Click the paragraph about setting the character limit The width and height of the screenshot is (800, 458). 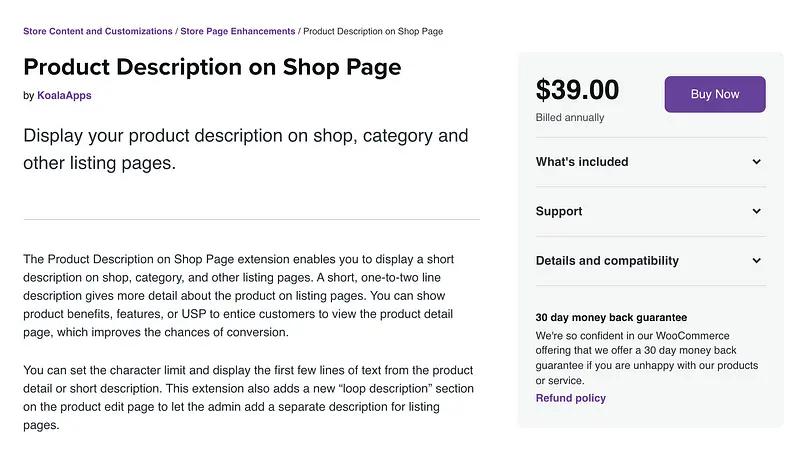(249, 397)
